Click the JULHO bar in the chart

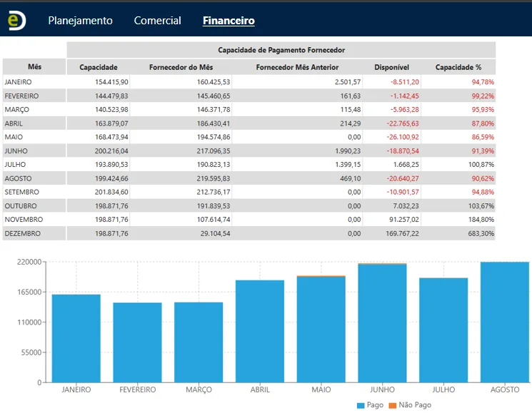(443, 330)
